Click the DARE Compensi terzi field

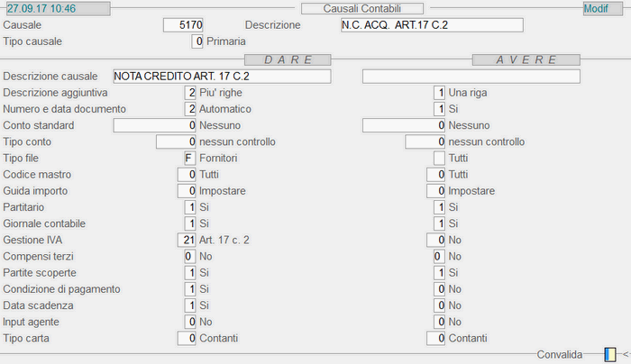[x=187, y=257]
